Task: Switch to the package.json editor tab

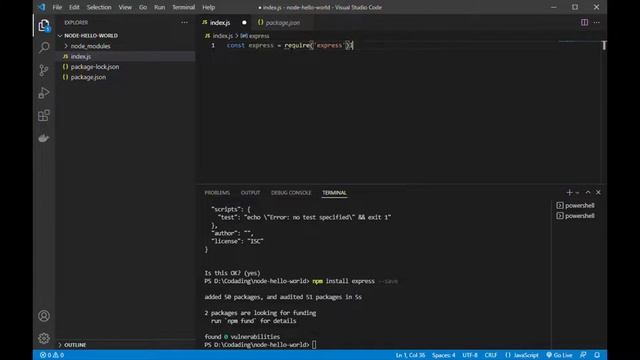Action: [282, 22]
